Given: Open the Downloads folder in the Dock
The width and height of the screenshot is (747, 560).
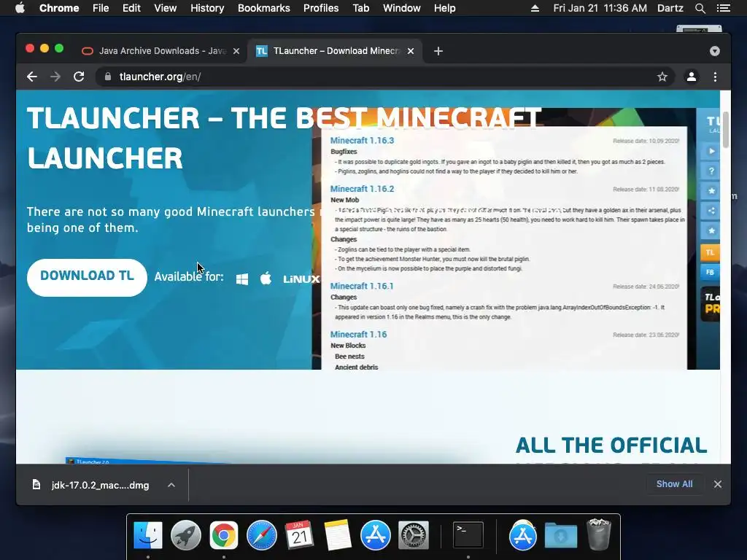Looking at the screenshot, I should tap(561, 535).
